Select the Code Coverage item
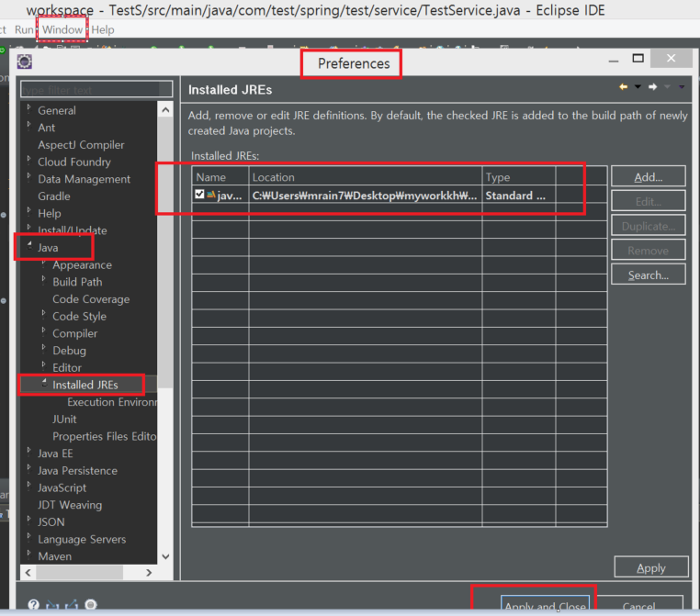 91,299
